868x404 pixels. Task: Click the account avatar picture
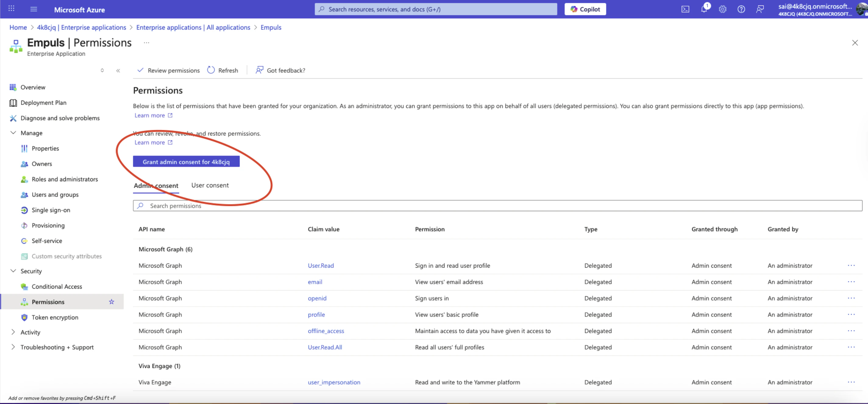click(x=862, y=9)
